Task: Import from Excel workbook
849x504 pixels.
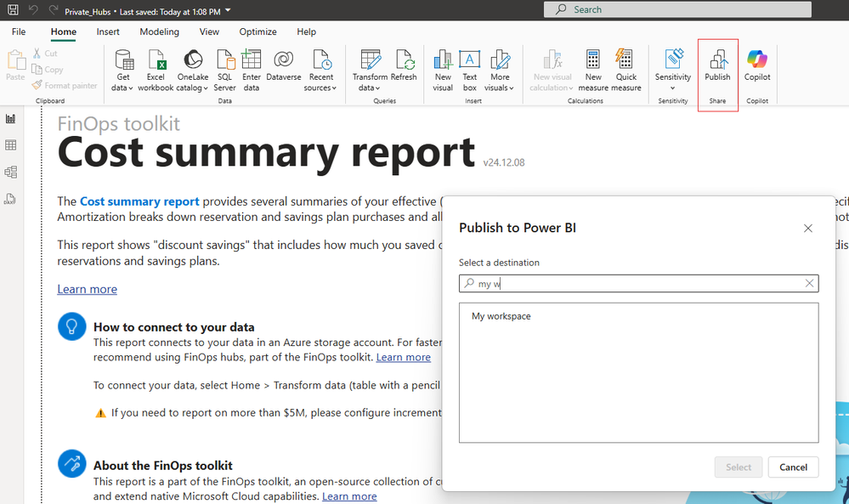Action: coord(156,71)
